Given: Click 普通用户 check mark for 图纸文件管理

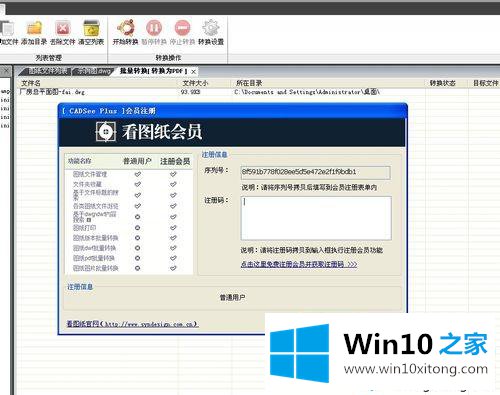Looking at the screenshot, I should click(x=137, y=174).
